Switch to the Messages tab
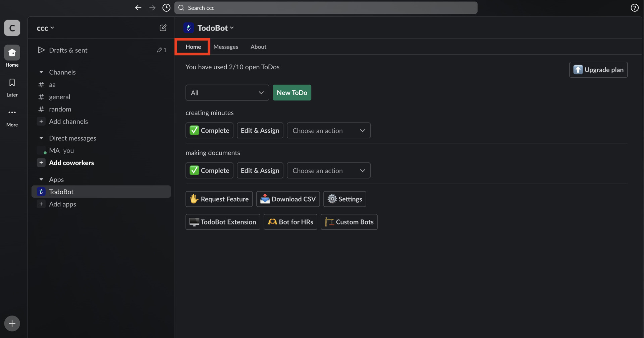The width and height of the screenshot is (644, 338). pos(226,47)
